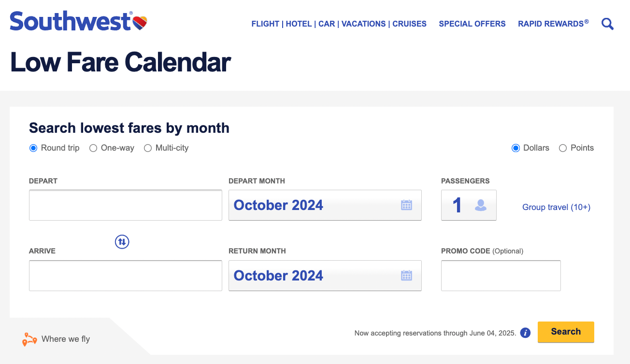Image resolution: width=630 pixels, height=364 pixels.
Task: Open the Depart Month dropdown
Action: (x=325, y=205)
